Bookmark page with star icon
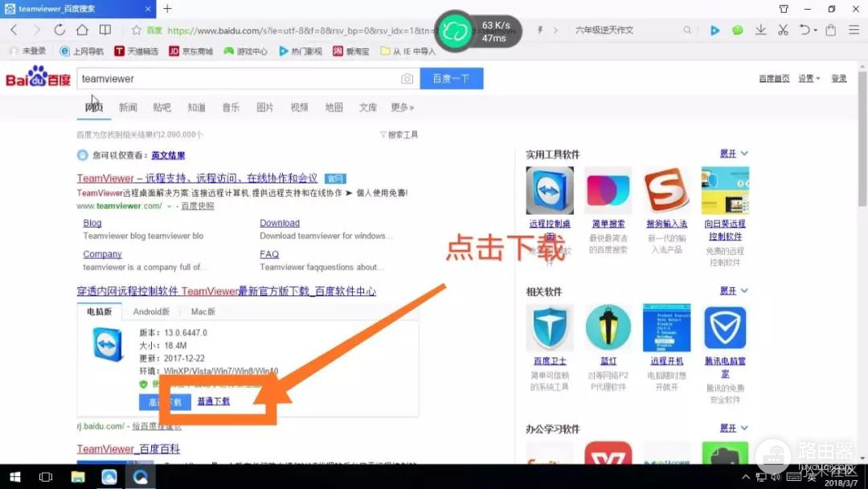This screenshot has width=868, height=489. coord(136,31)
